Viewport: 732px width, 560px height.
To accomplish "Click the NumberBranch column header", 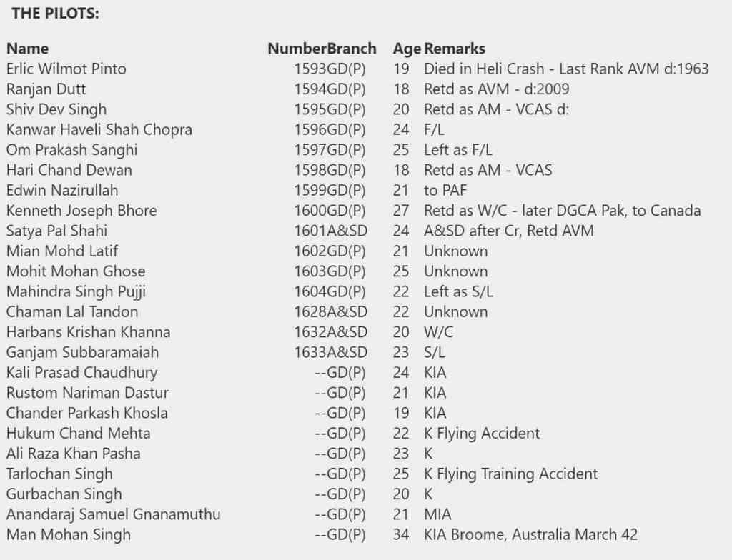I will point(322,49).
